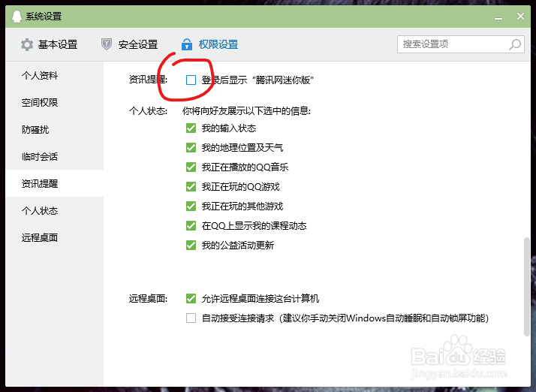The height and width of the screenshot is (392, 536).
Task: Enable 自动接受连接请求 checkbox
Action: [191, 318]
